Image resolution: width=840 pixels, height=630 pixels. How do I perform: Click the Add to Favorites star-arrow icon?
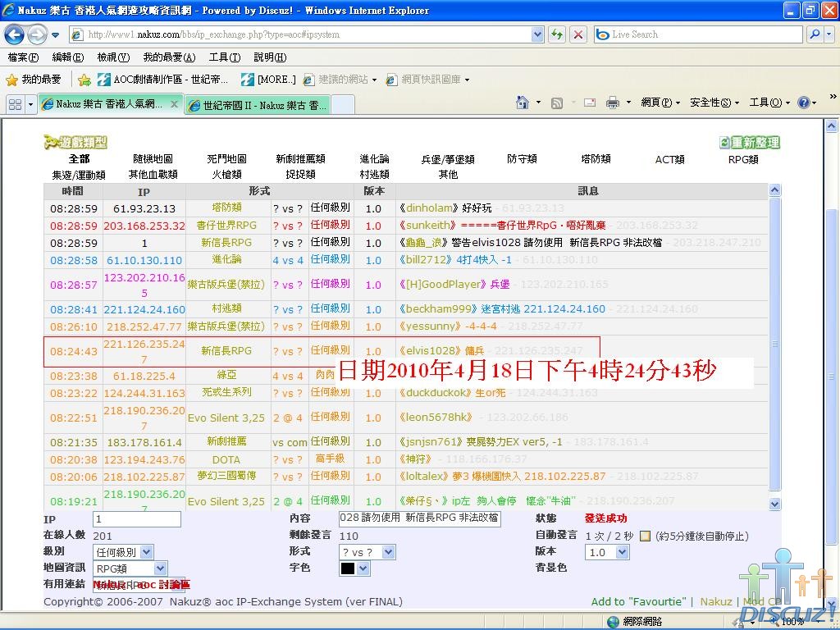[84, 80]
